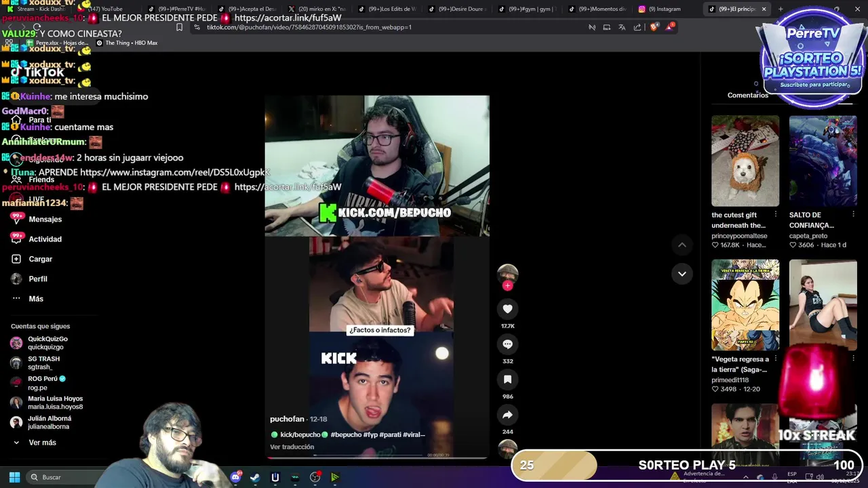Open the princeypoomaltese creator link
This screenshot has width=868, height=488.
click(x=739, y=236)
